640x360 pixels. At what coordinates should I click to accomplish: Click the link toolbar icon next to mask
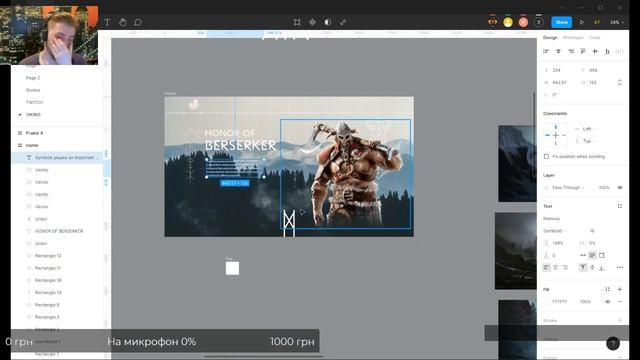tap(343, 22)
